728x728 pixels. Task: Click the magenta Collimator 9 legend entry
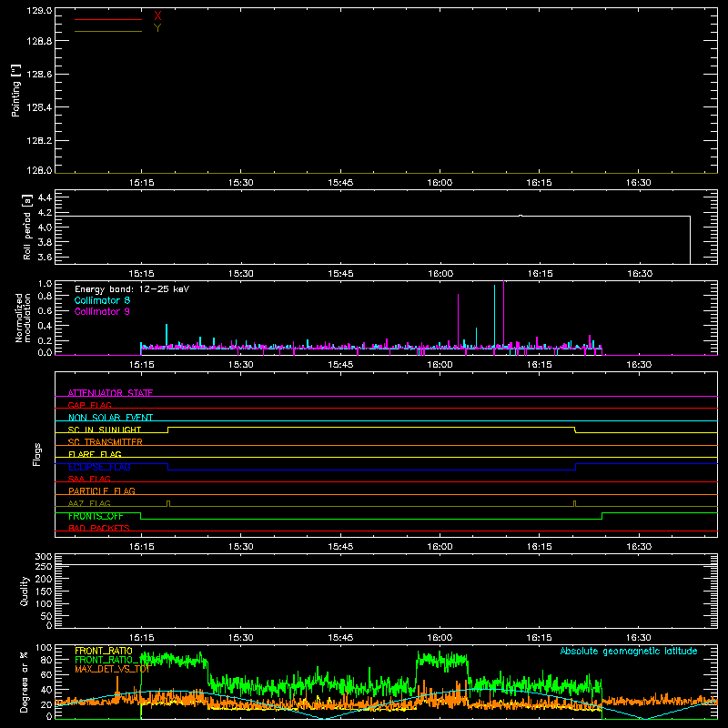pos(102,311)
